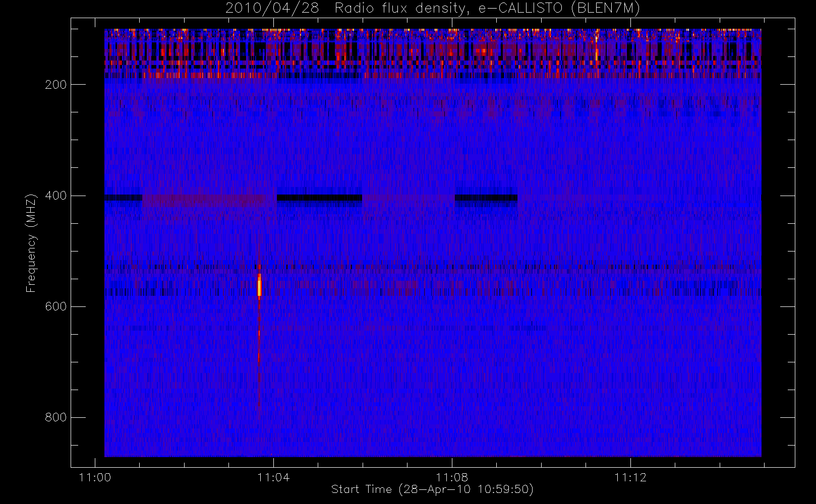
Task: Click the '11:04' time tick label
Action: pyautogui.click(x=273, y=477)
